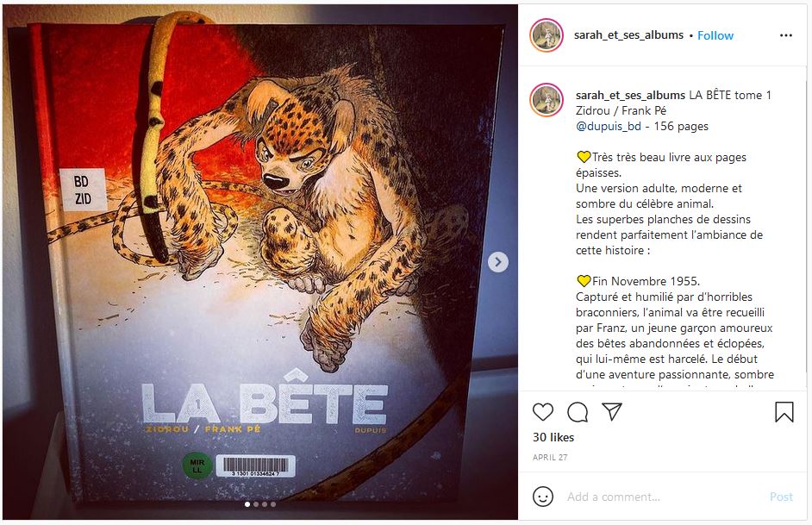Open caption avatar of sarah_et_ses_albums
The image size is (812, 525).
[x=547, y=100]
